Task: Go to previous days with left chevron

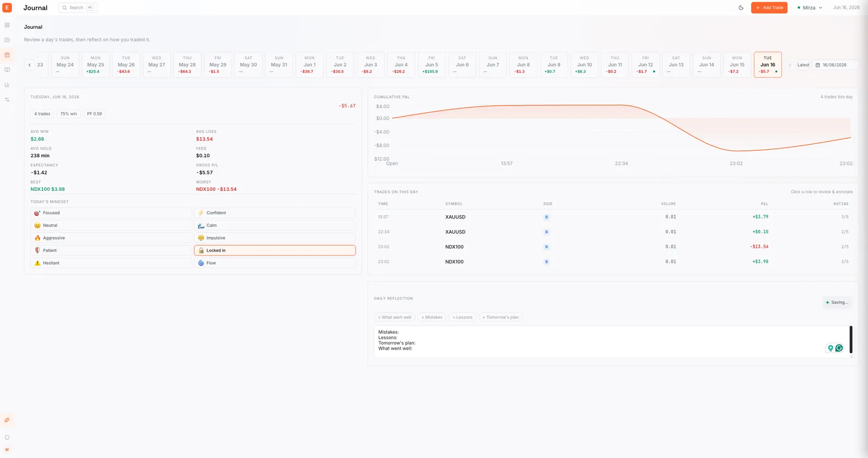Action: 29,65
